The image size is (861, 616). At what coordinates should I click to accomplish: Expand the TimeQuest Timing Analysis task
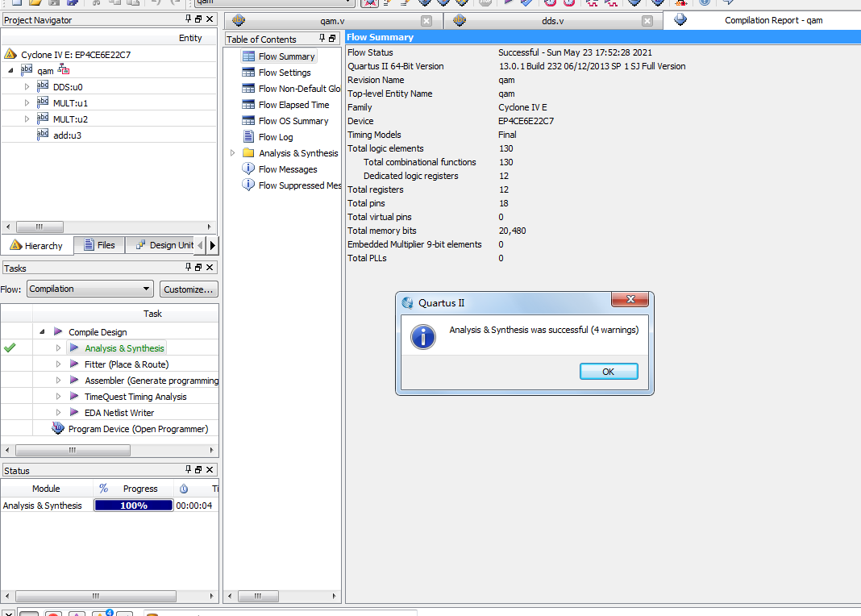(58, 397)
